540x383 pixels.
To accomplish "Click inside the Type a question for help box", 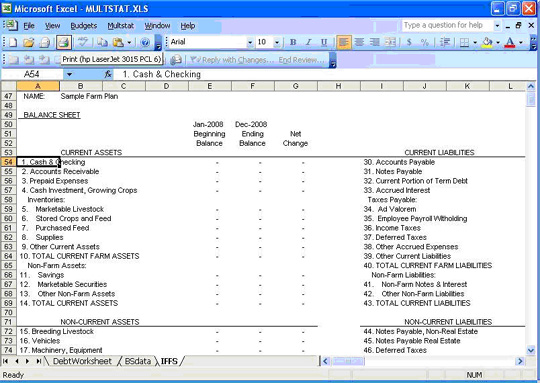I will 447,25.
